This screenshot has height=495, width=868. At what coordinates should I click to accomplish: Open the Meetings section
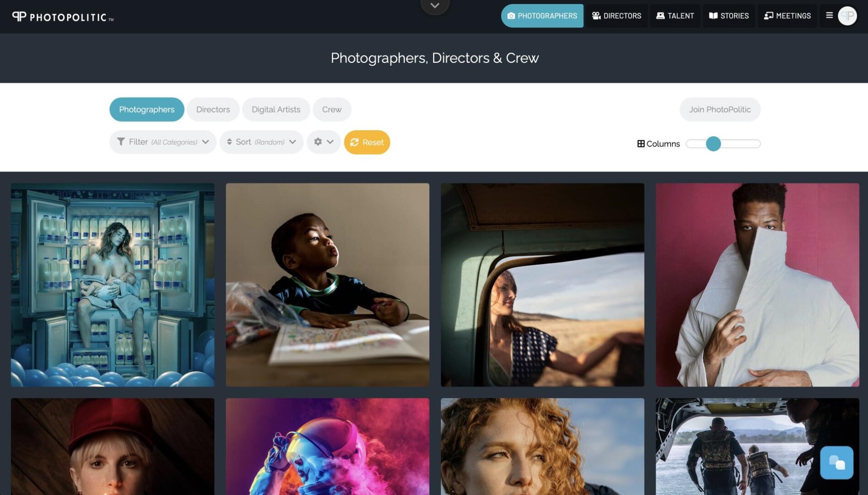(x=787, y=16)
